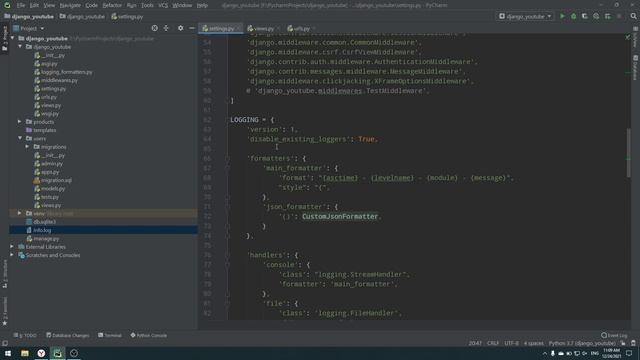
Task: Open the Project view dropdown
Action: (29, 28)
